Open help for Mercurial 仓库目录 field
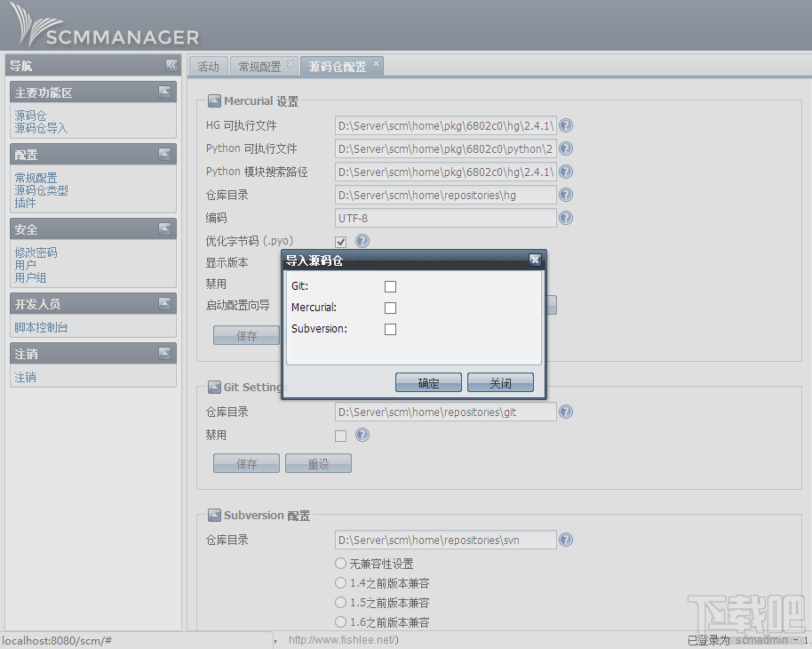 [x=566, y=195]
